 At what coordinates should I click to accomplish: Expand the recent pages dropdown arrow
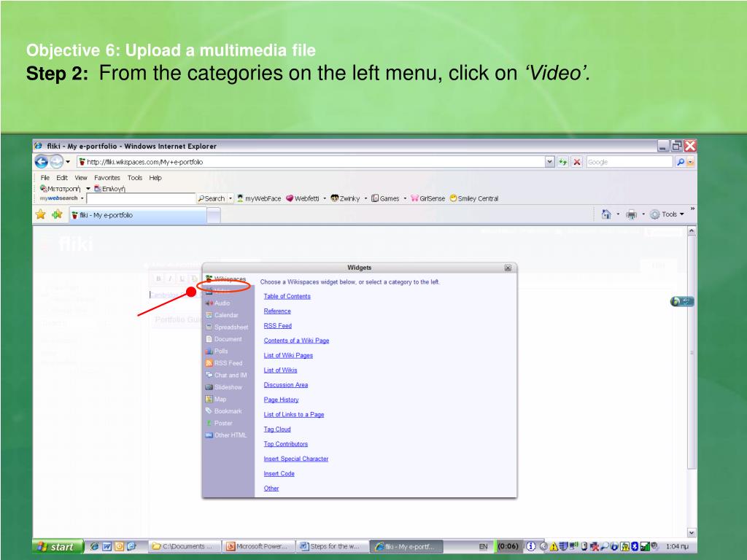(x=68, y=162)
